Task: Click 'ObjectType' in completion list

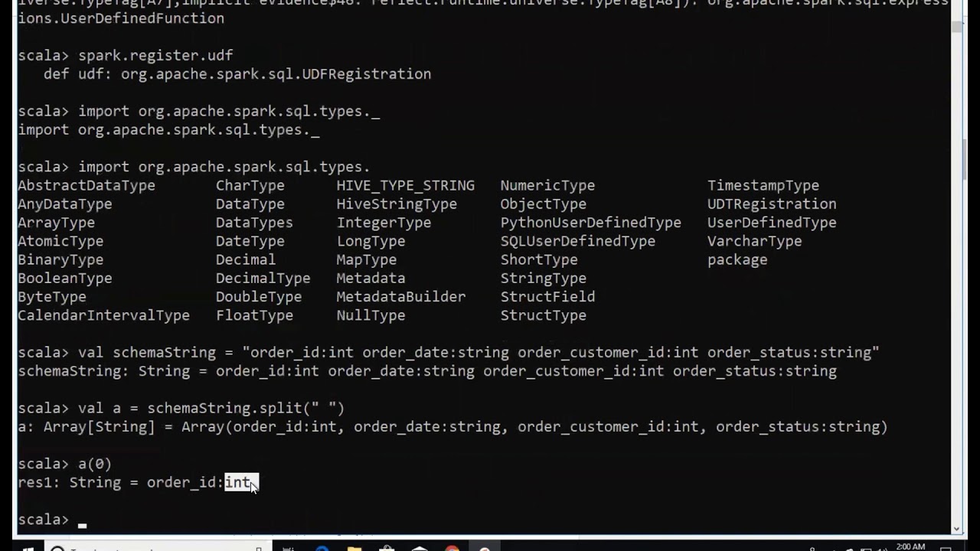Action: pyautogui.click(x=544, y=204)
